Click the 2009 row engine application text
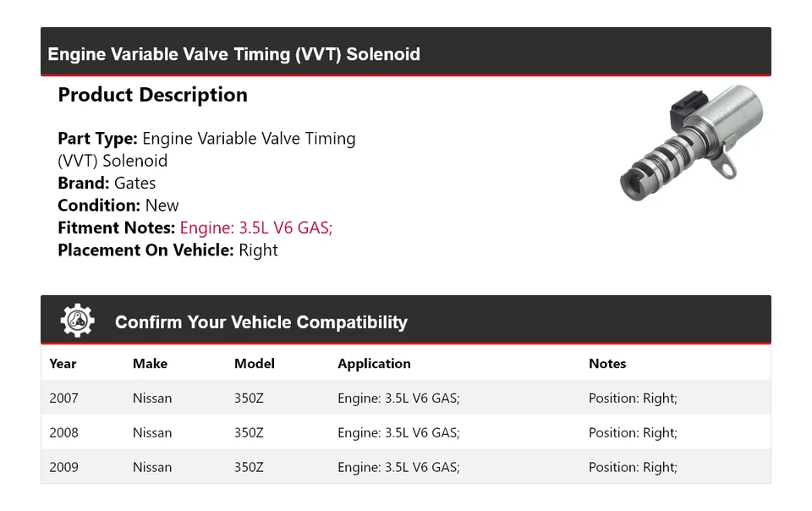Image resolution: width=812 pixels, height=511 pixels. tap(398, 467)
